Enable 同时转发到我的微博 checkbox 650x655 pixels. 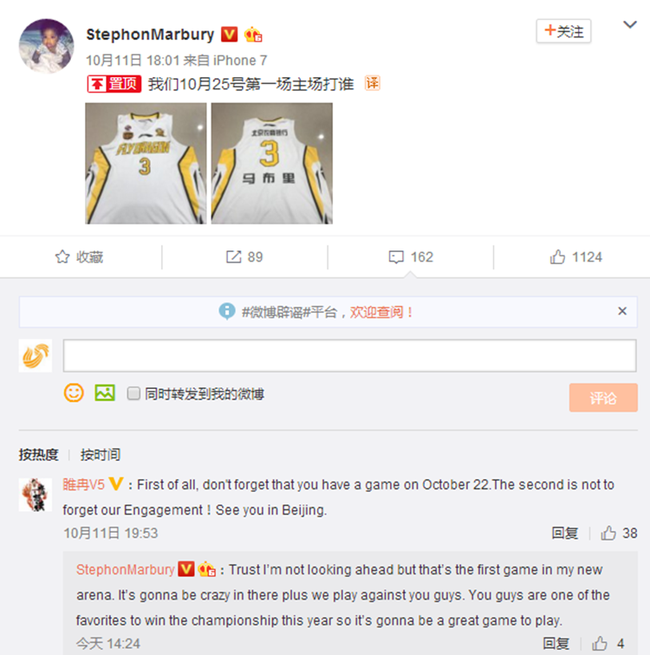tap(133, 393)
